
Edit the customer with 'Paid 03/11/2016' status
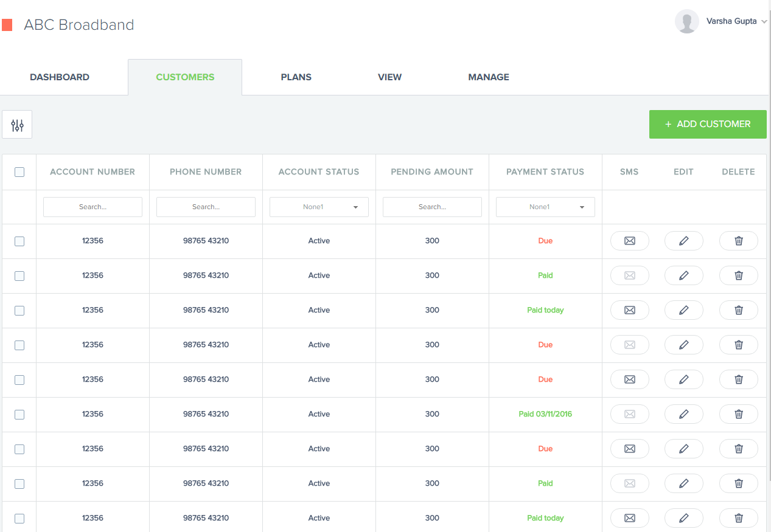click(x=683, y=414)
